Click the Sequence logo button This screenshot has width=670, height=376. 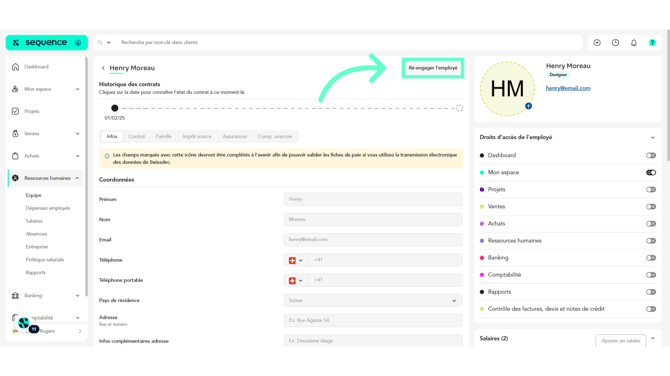point(47,42)
